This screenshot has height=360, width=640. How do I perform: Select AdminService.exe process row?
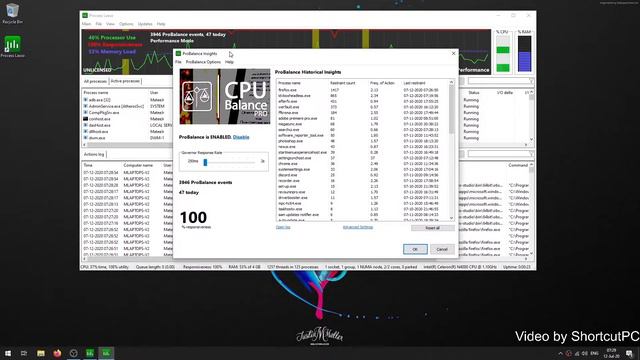click(127, 106)
